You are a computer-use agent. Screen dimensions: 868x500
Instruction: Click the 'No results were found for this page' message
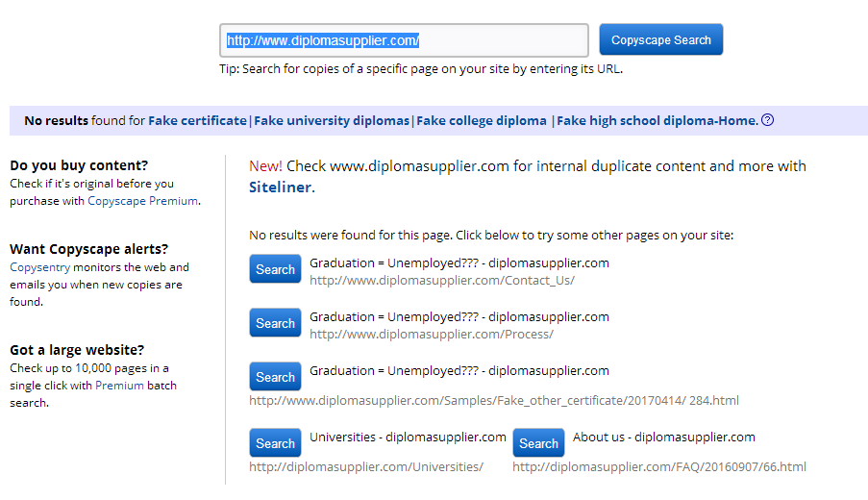(x=491, y=236)
